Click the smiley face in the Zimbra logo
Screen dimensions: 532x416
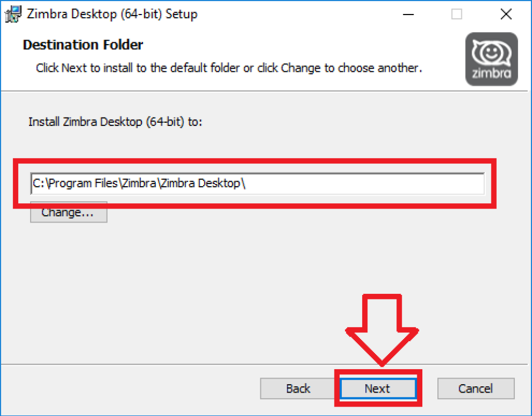tap(490, 54)
